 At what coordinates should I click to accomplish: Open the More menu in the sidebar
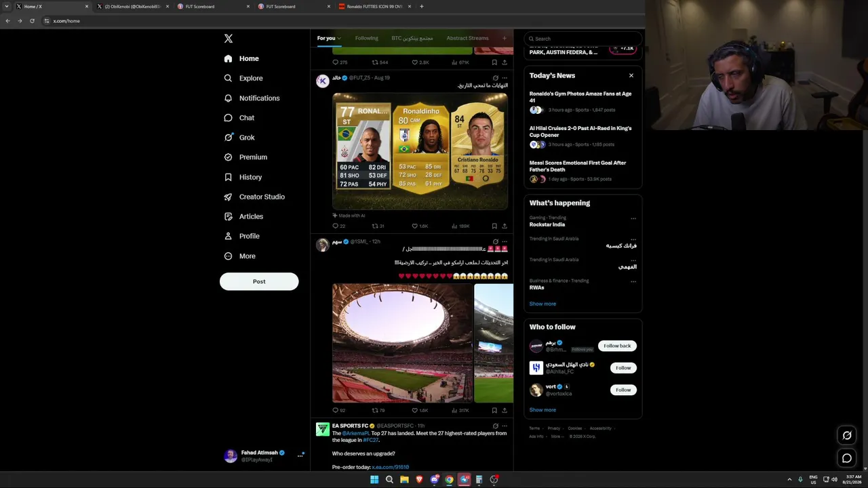tap(239, 256)
